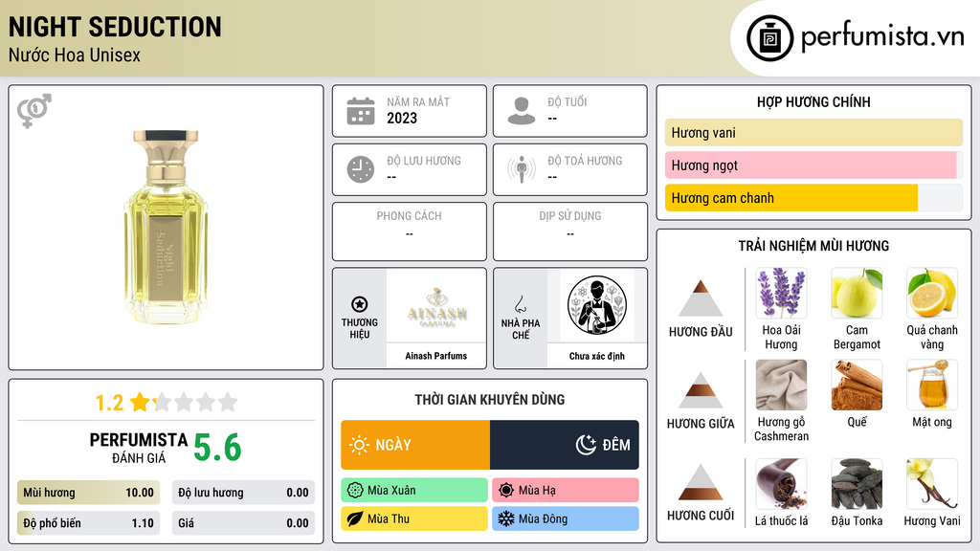Click the Độ lưu hương 0.00 score field
Image resolution: width=980 pixels, height=551 pixels.
(x=243, y=493)
